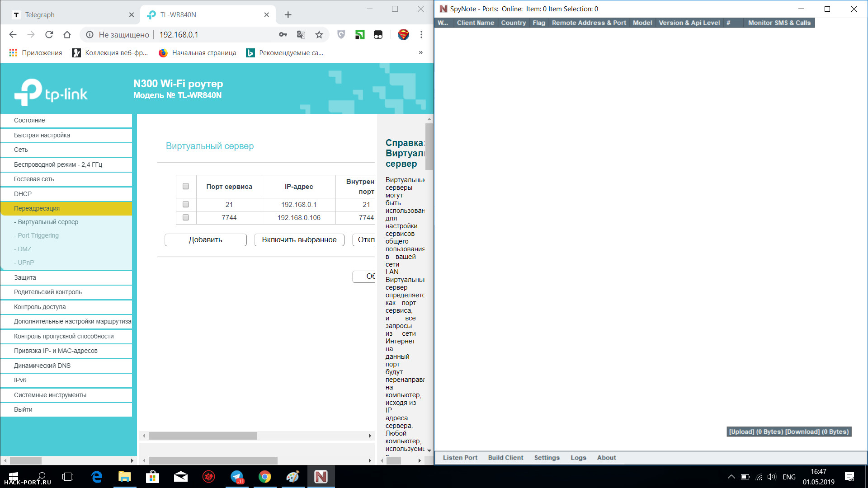This screenshot has width=868, height=488.
Task: Open 'Быстрая настройка' menu item
Action: pyautogui.click(x=66, y=135)
